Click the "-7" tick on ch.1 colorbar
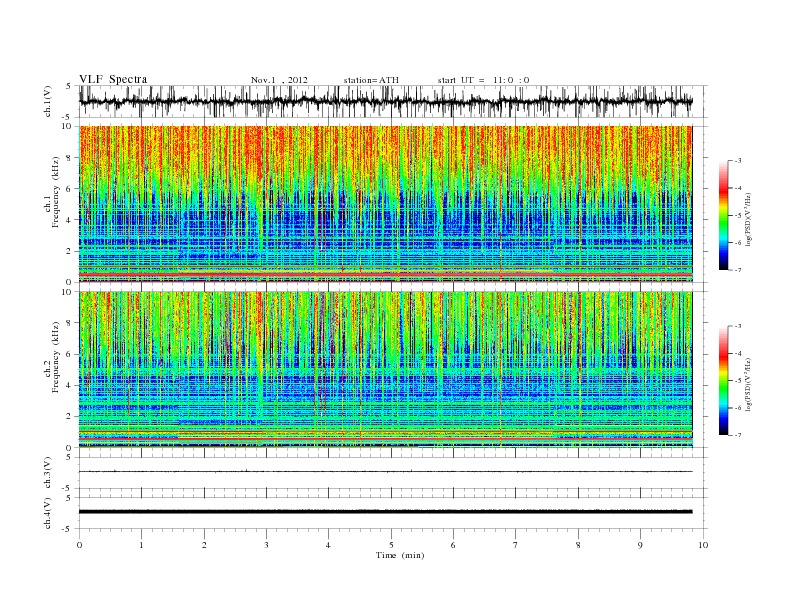 738,270
